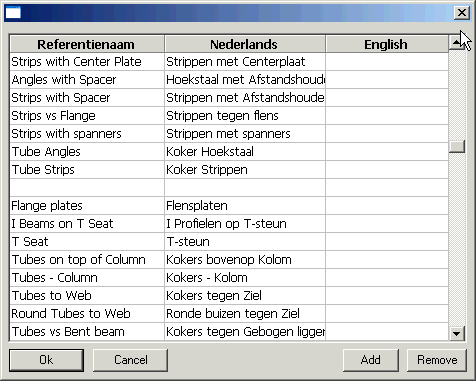Close the translation dialog window
Image resolution: width=476 pixels, height=381 pixels.
point(461,13)
